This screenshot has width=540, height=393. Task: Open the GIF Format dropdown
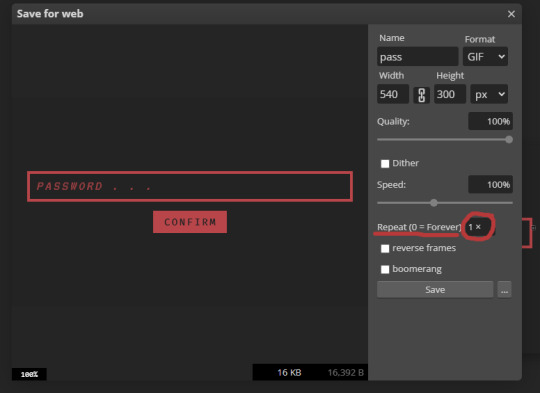point(486,56)
